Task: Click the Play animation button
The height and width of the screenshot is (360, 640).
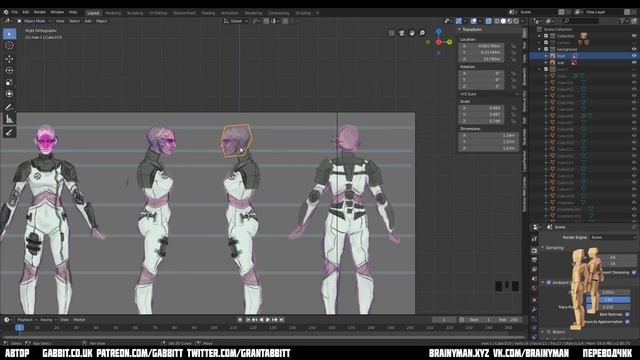Action: click(268, 320)
